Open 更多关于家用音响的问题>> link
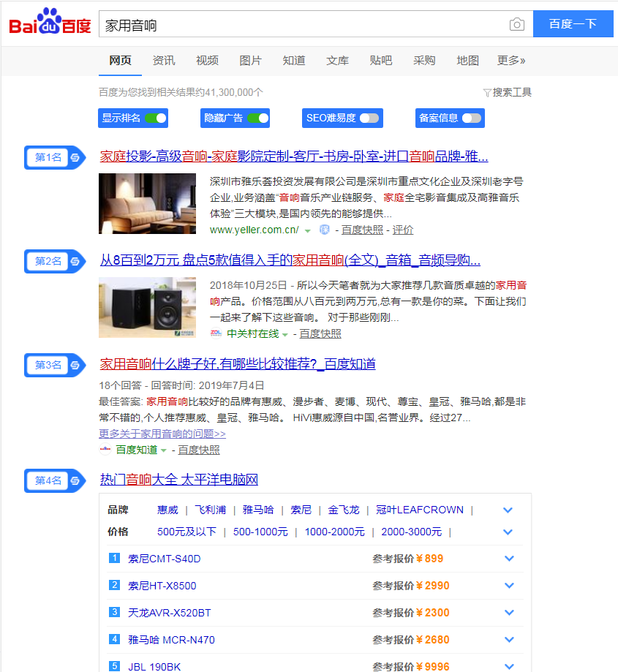Screen dimensions: 618x672 [162, 434]
